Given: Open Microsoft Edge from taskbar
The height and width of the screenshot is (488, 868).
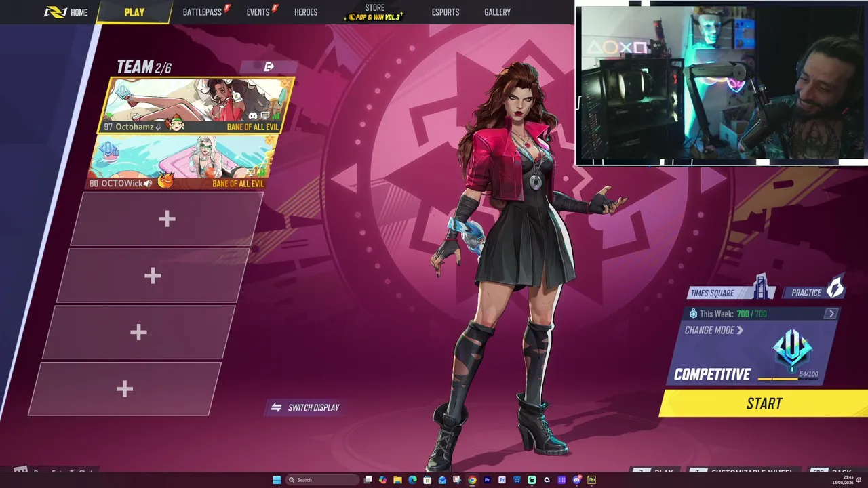Looking at the screenshot, I should [x=412, y=480].
